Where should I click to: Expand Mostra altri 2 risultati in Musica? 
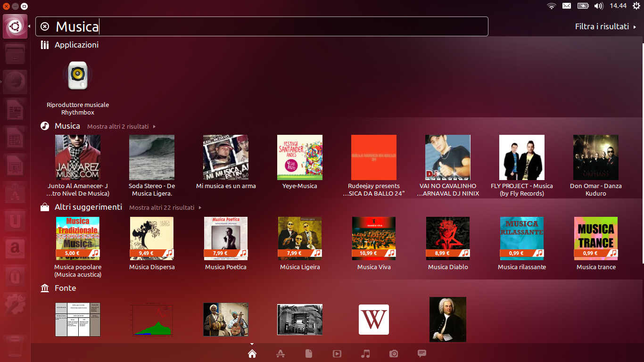click(x=121, y=126)
